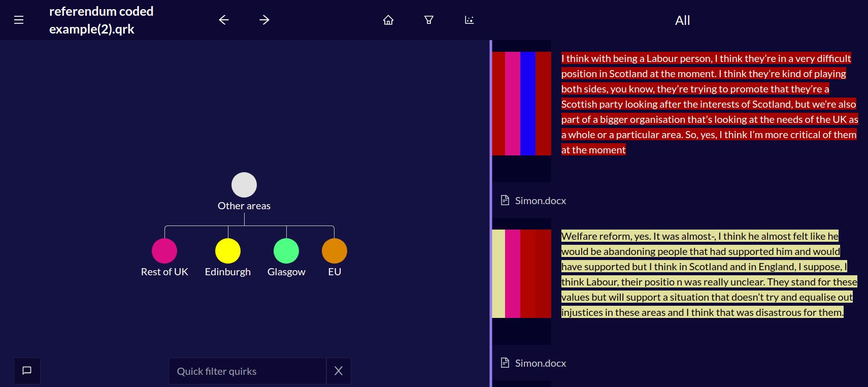Open the hamburger menu

(x=19, y=20)
